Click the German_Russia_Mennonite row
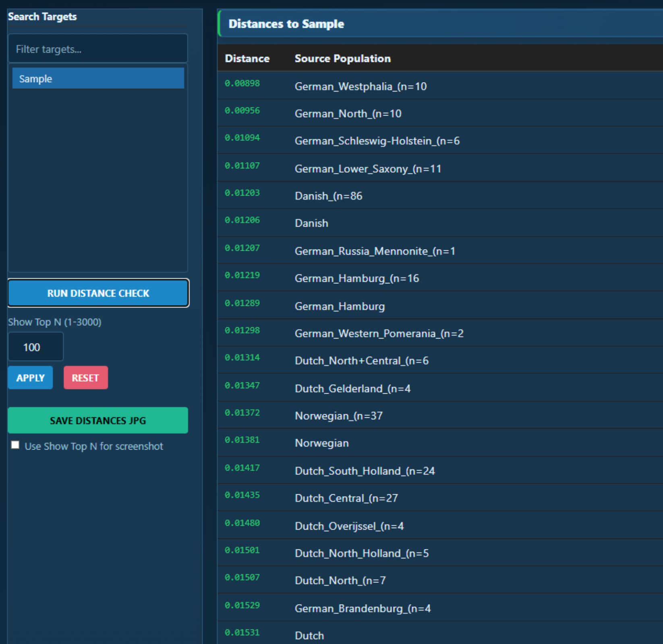 375,251
